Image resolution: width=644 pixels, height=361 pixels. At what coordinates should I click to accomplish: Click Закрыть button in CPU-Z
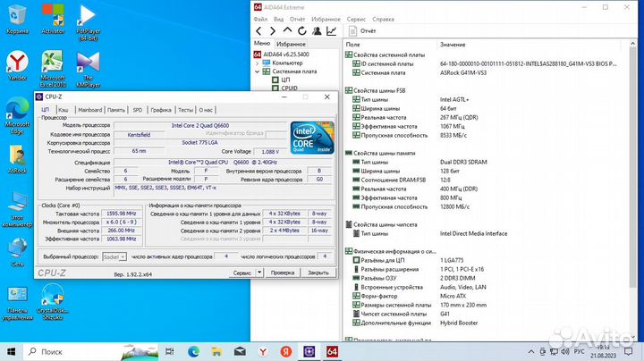318,273
